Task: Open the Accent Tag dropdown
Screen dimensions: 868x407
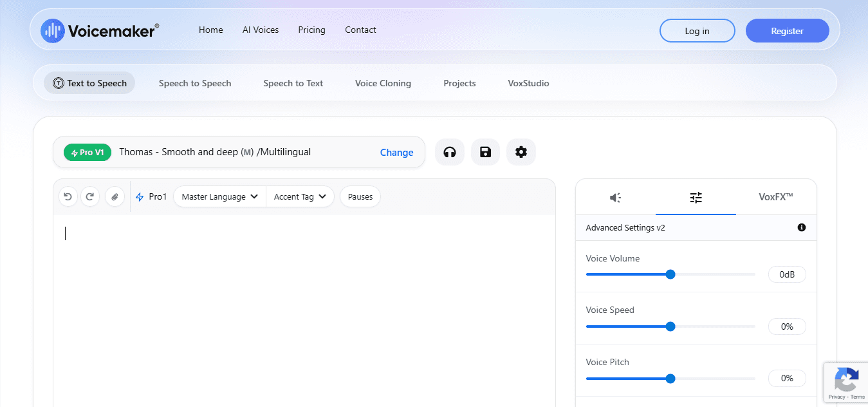Action: tap(300, 197)
